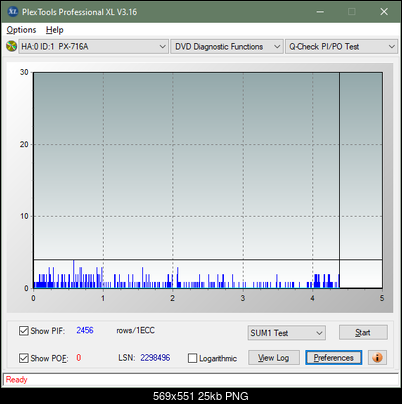The image size is (402, 404).
Task: Click the Ready status bar text
Action: tap(16, 380)
